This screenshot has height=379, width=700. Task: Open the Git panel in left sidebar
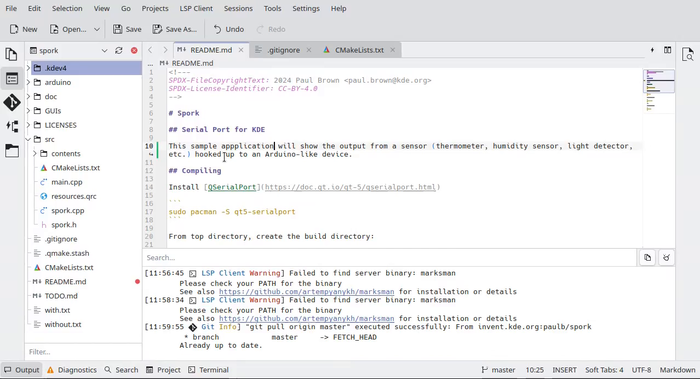12,103
